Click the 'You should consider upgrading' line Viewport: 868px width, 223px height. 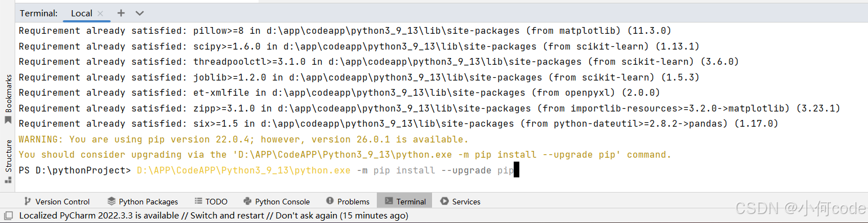pyautogui.click(x=345, y=154)
